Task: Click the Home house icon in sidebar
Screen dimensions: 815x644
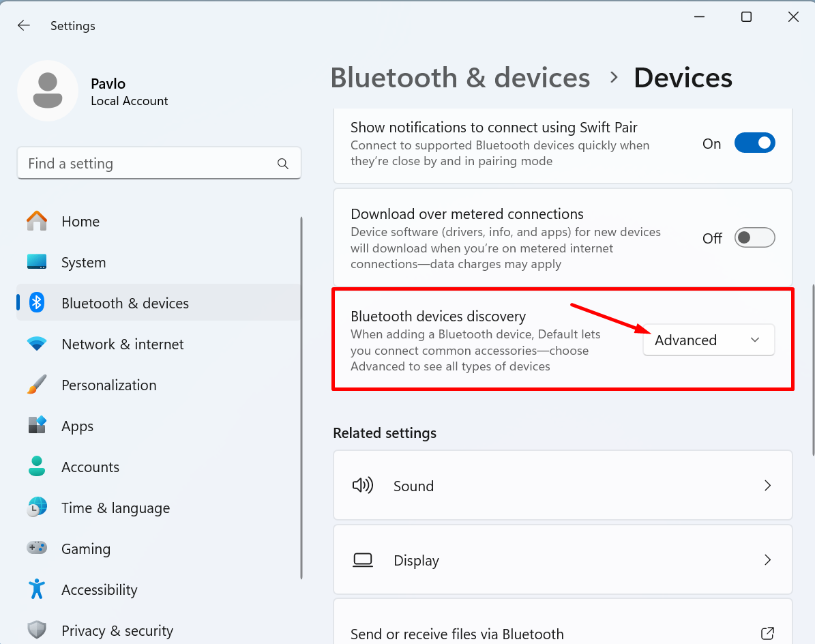Action: tap(37, 221)
